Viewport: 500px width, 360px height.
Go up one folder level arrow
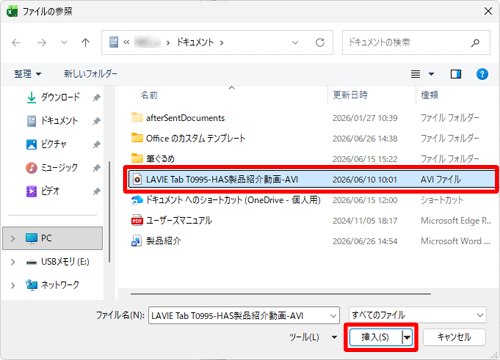pos(85,43)
